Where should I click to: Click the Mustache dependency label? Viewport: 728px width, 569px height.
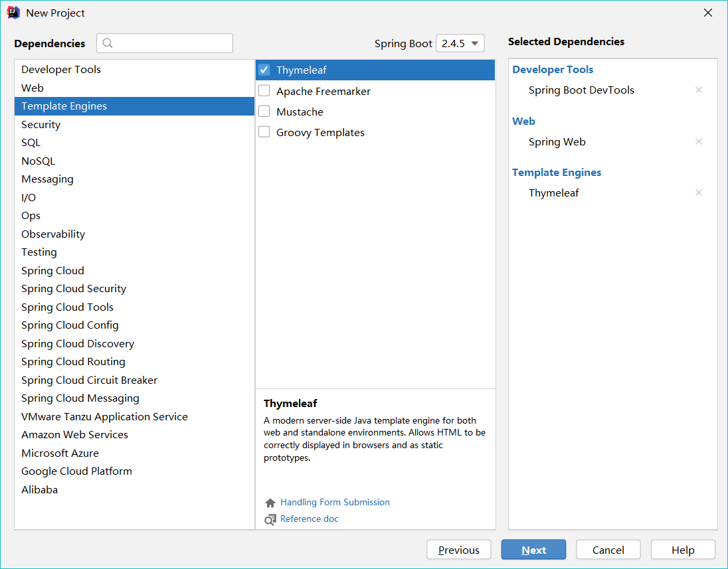pyautogui.click(x=300, y=112)
